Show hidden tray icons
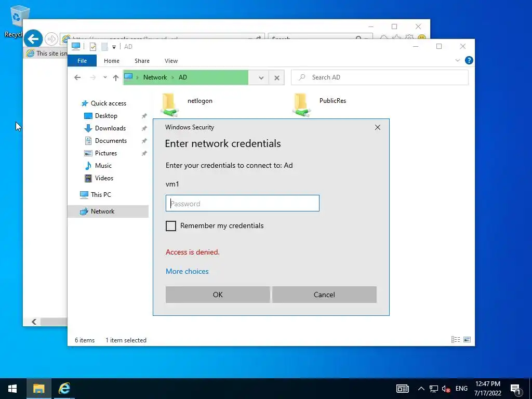532x399 pixels. click(x=421, y=389)
